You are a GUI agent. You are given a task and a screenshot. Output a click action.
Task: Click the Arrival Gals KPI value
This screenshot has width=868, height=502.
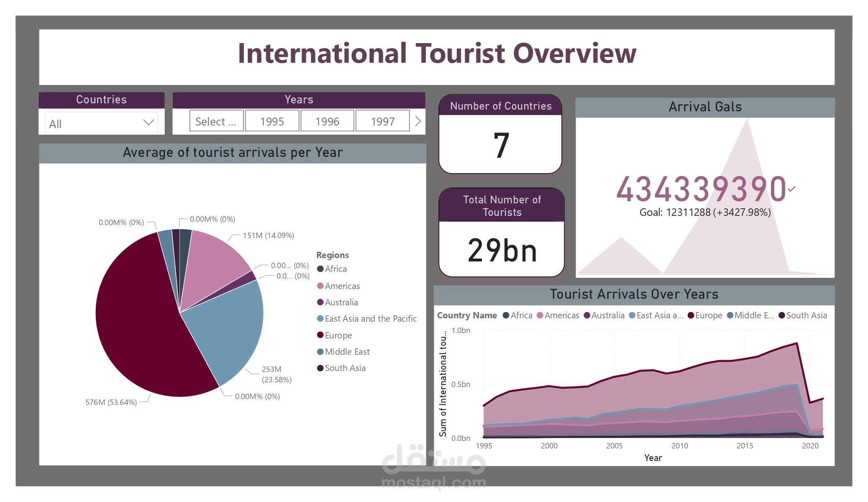(702, 189)
